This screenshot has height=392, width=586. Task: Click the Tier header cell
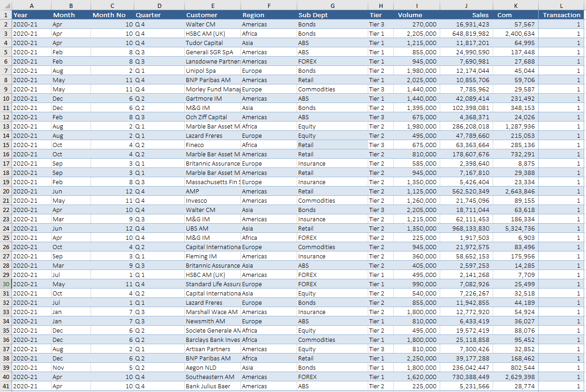(x=380, y=15)
